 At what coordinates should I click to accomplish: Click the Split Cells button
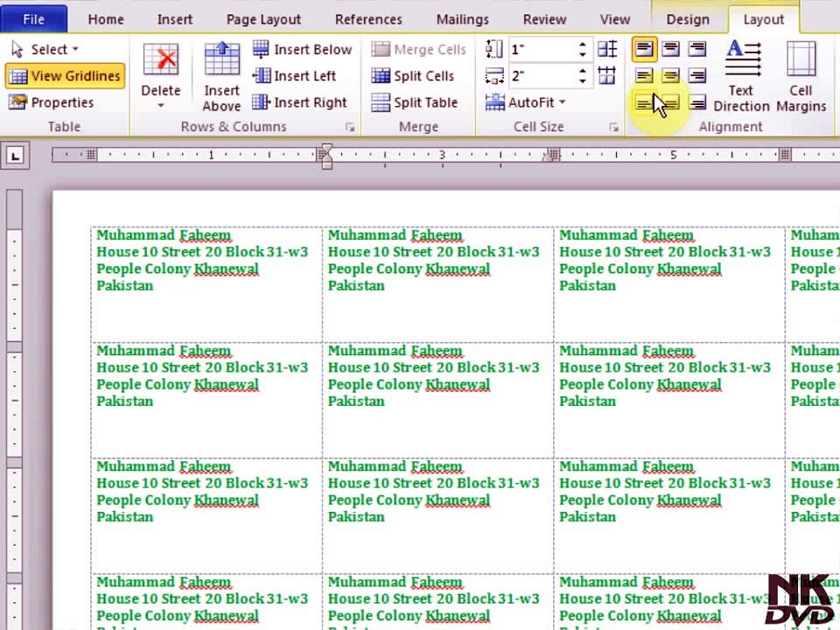pos(412,75)
